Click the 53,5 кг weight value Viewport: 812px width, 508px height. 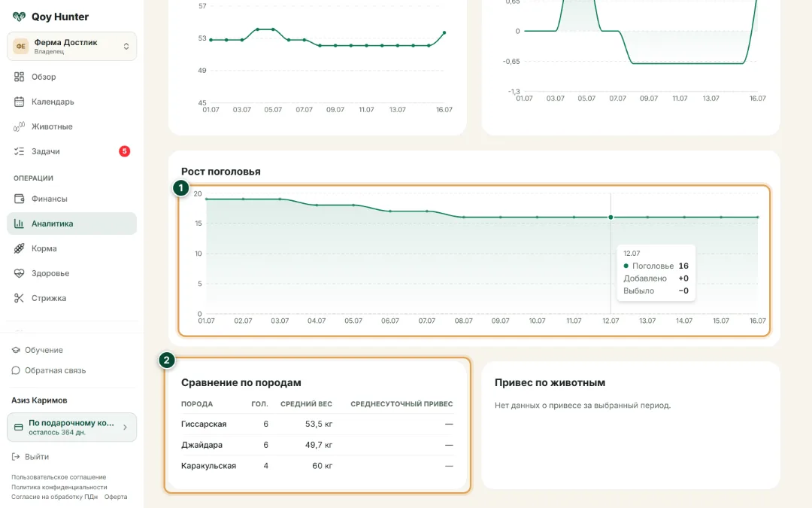click(x=319, y=424)
